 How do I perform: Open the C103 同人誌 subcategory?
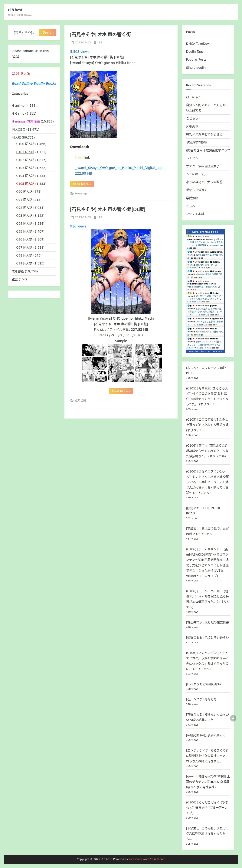click(x=25, y=168)
